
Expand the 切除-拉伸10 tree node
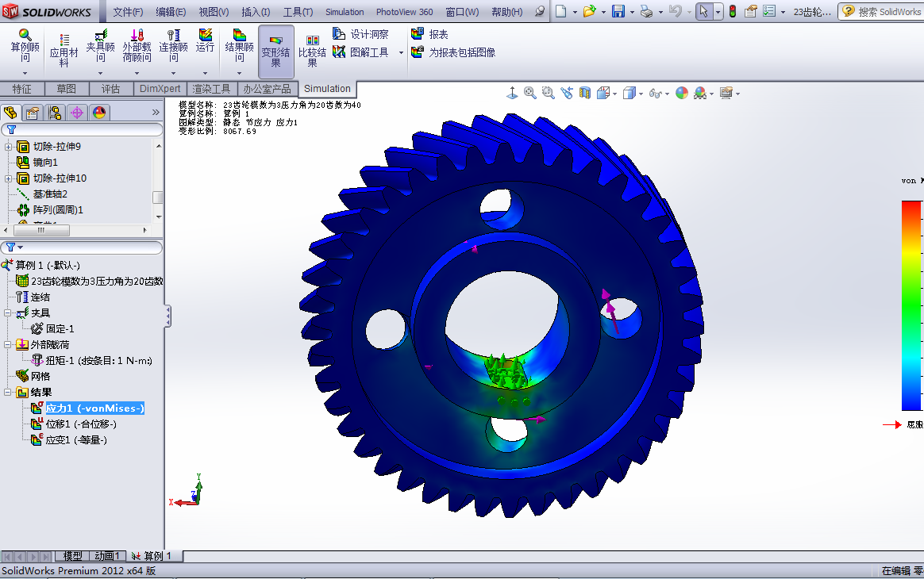click(x=8, y=178)
